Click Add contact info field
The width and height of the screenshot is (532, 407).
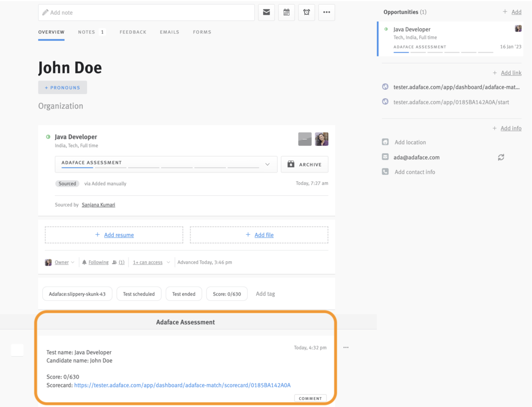click(415, 172)
